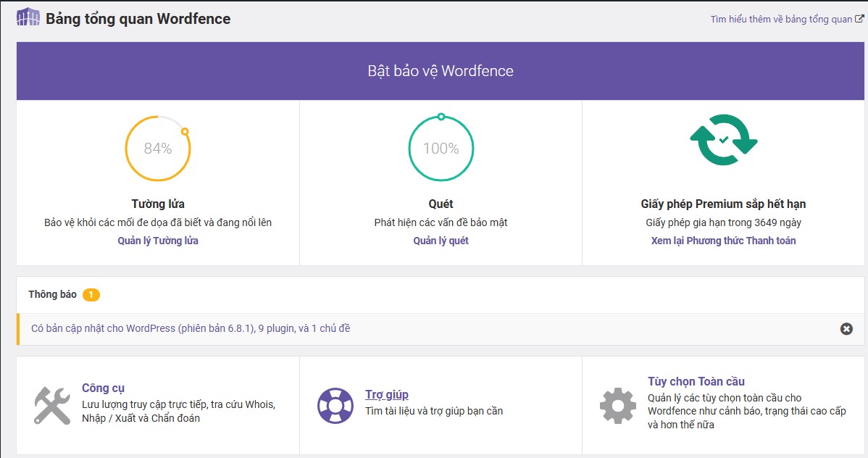Image resolution: width=868 pixels, height=458 pixels.
Task: Click the "Quét" heading
Action: pos(441,204)
